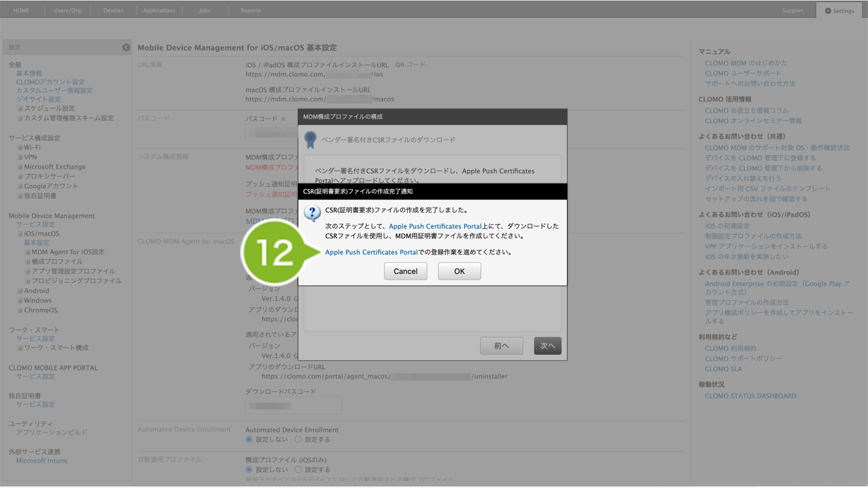
Task: Expand the Android tree node
Action: coord(20,291)
